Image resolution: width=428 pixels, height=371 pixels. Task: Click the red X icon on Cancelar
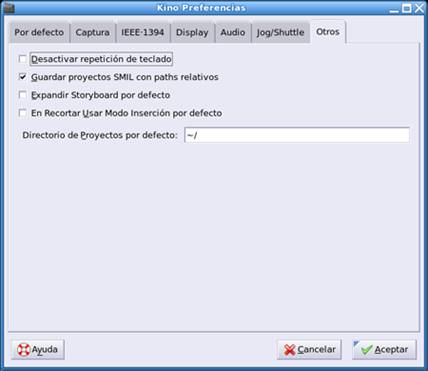[x=290, y=350]
